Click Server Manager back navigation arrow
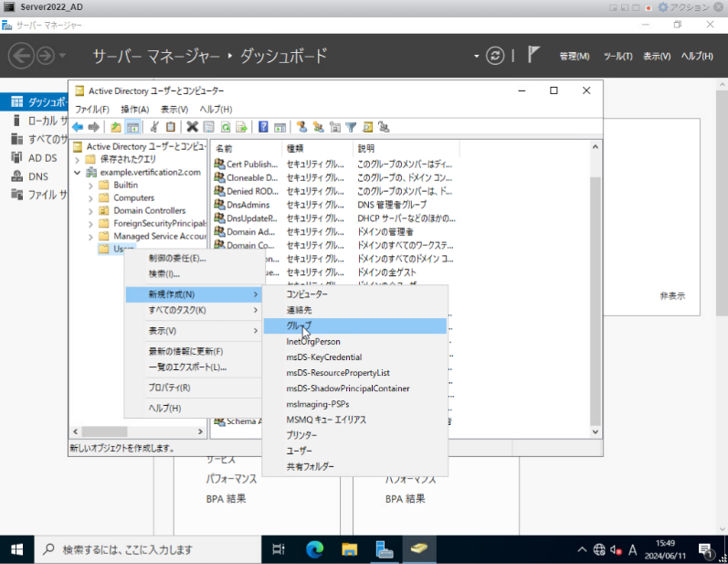 point(21,56)
